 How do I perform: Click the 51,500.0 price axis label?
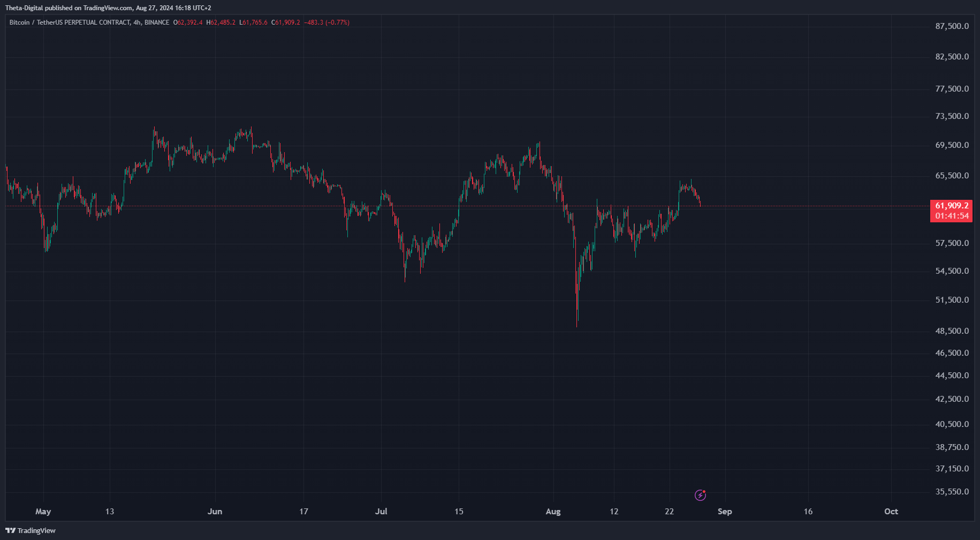click(x=952, y=300)
